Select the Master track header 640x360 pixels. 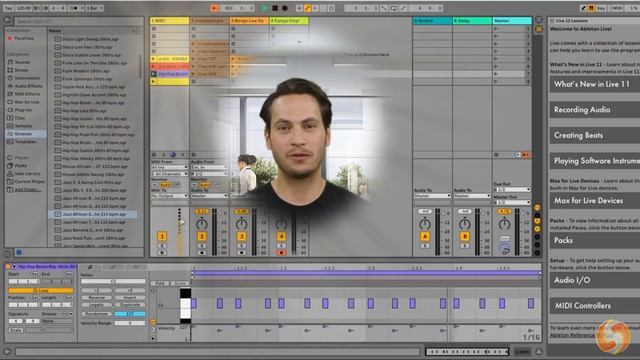point(512,20)
